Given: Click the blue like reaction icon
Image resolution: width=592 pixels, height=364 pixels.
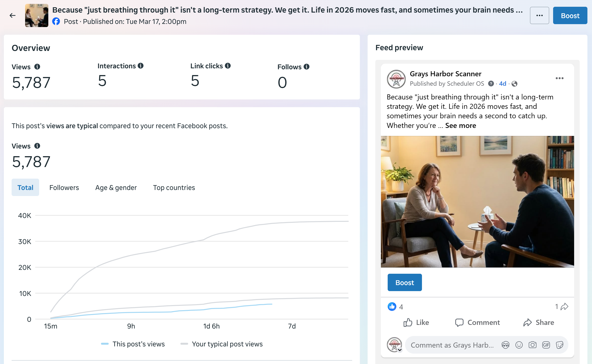Looking at the screenshot, I should (392, 307).
